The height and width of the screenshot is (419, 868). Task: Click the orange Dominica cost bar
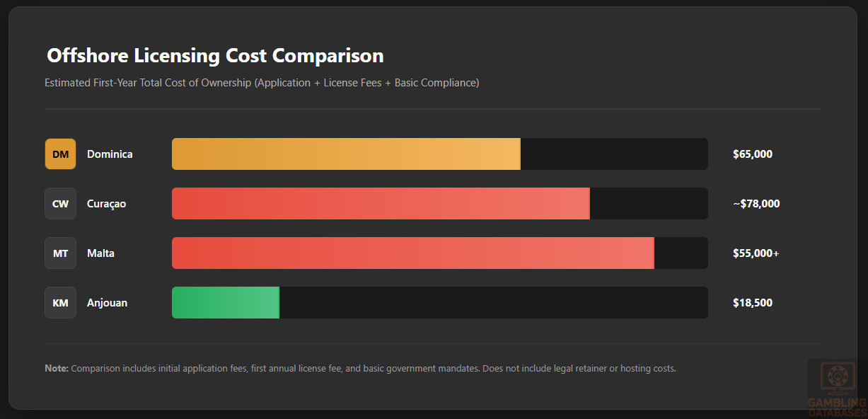(x=346, y=154)
